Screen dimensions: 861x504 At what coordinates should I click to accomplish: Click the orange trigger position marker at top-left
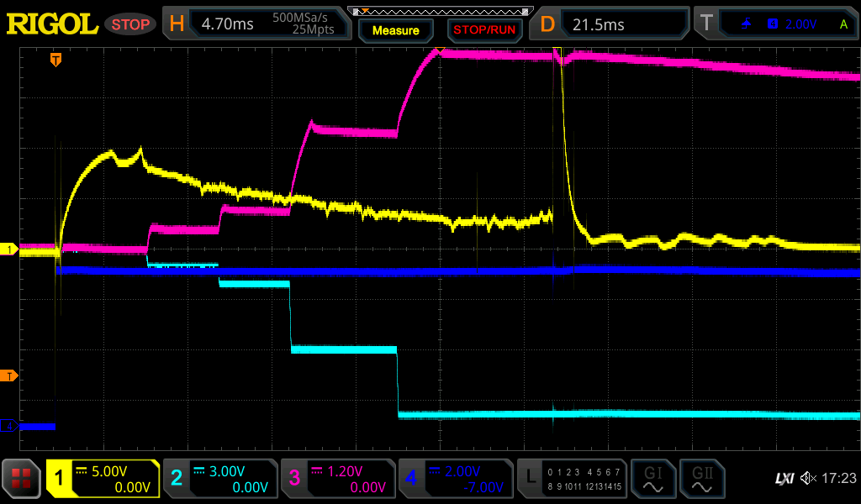pyautogui.click(x=55, y=60)
